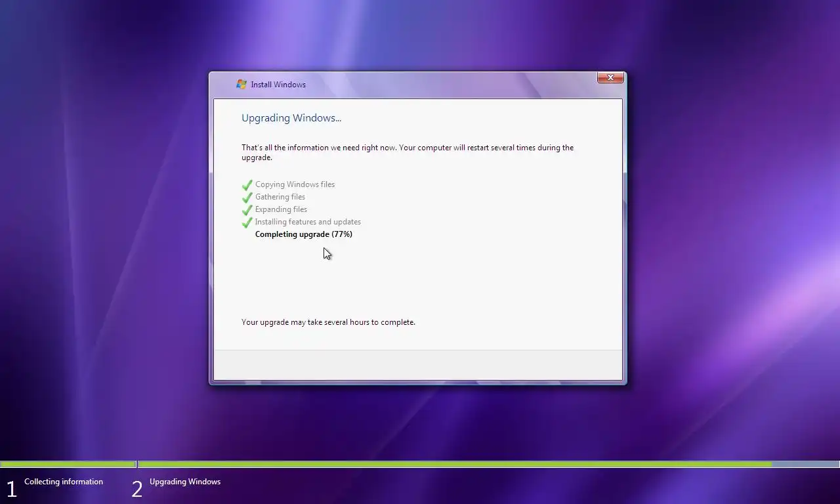Select the 'Expanding files' step text
840x504 pixels.
pos(281,209)
